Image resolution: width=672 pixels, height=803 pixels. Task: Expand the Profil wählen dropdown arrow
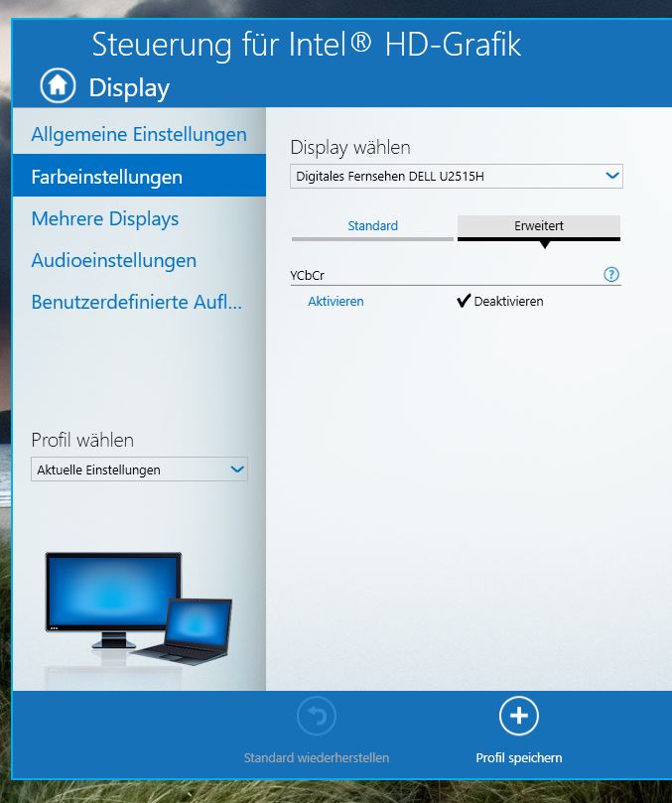(x=237, y=469)
